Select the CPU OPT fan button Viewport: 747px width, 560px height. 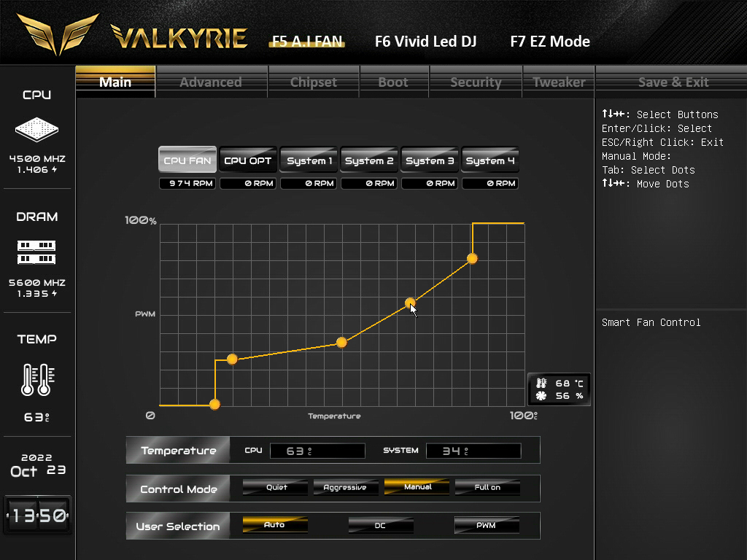248,160
